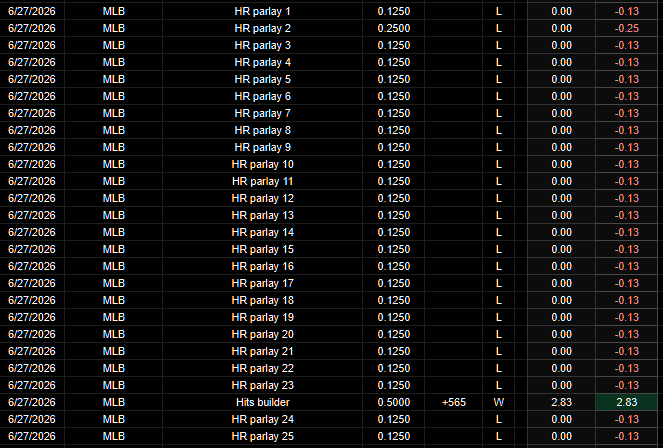The image size is (663, 448).
Task: Click the 'HR parlay 20' cell
Action: tap(262, 334)
